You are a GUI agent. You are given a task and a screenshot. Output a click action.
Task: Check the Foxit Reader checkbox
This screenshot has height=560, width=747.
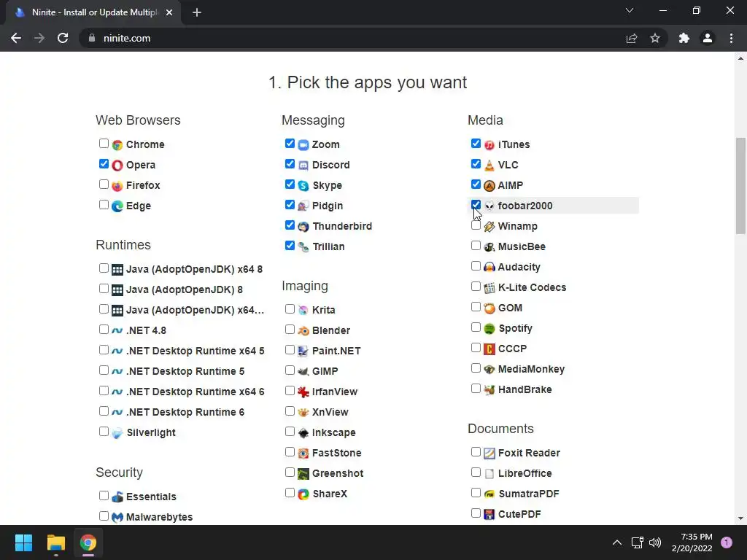click(x=476, y=452)
